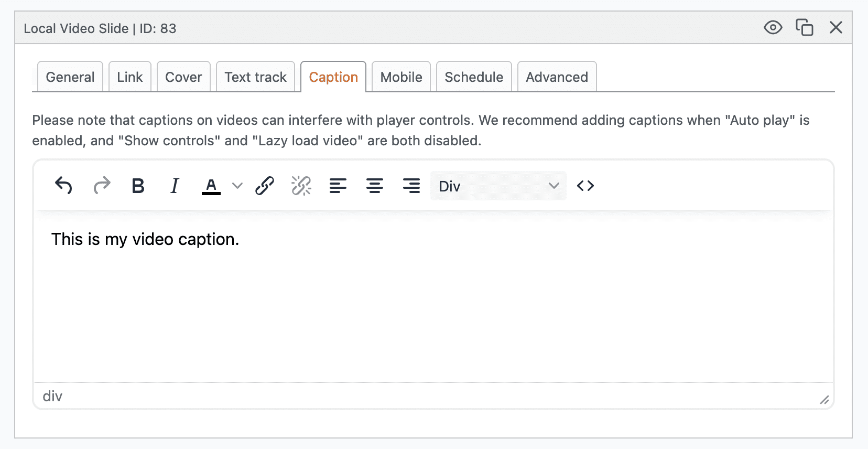Apply the text color swatch
The width and height of the screenshot is (868, 449).
211,186
